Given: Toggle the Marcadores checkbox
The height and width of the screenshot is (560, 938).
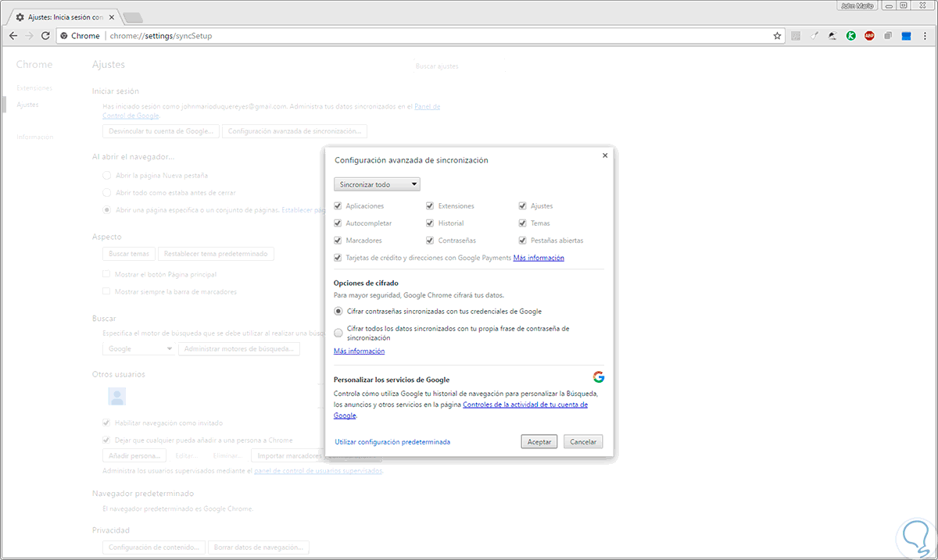Looking at the screenshot, I should [338, 241].
